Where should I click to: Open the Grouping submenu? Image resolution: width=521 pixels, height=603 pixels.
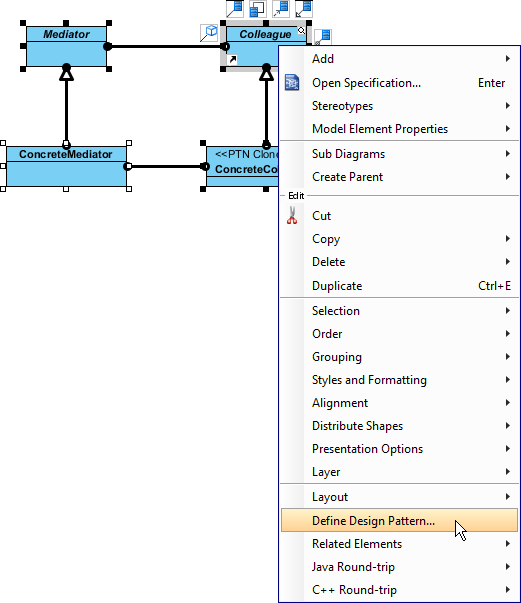point(399,357)
